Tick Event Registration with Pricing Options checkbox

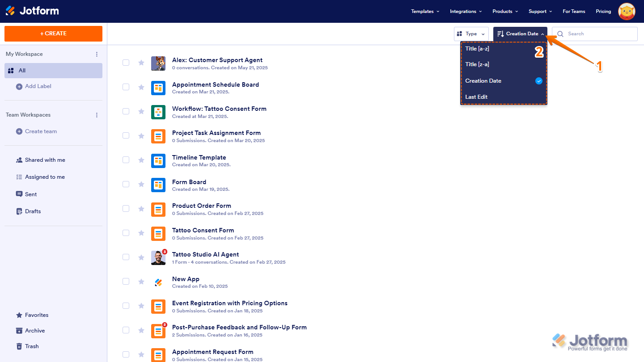pyautogui.click(x=126, y=306)
